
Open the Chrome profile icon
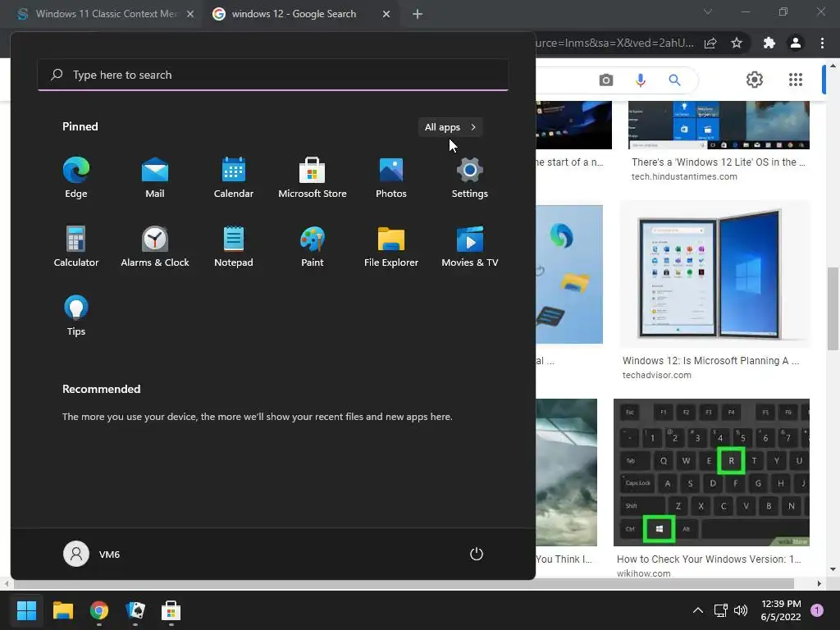[x=796, y=43]
